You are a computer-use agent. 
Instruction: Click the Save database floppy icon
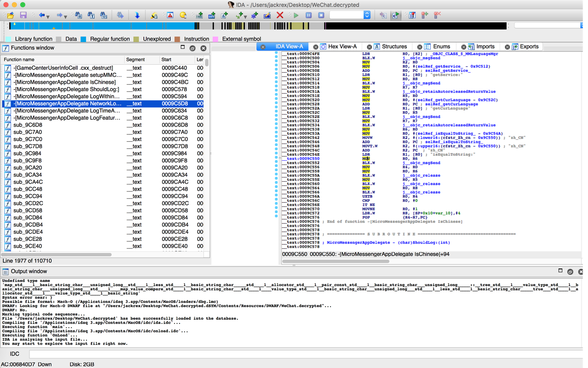click(23, 16)
